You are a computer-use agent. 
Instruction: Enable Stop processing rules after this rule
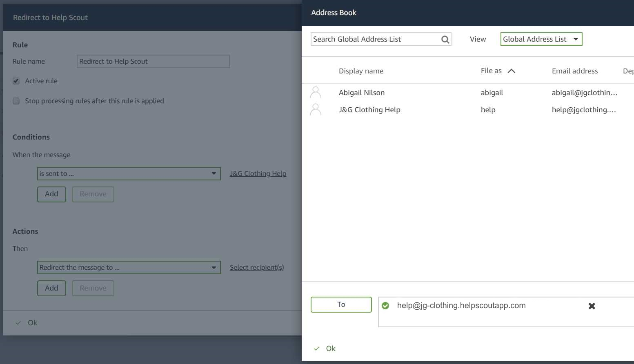pyautogui.click(x=16, y=101)
